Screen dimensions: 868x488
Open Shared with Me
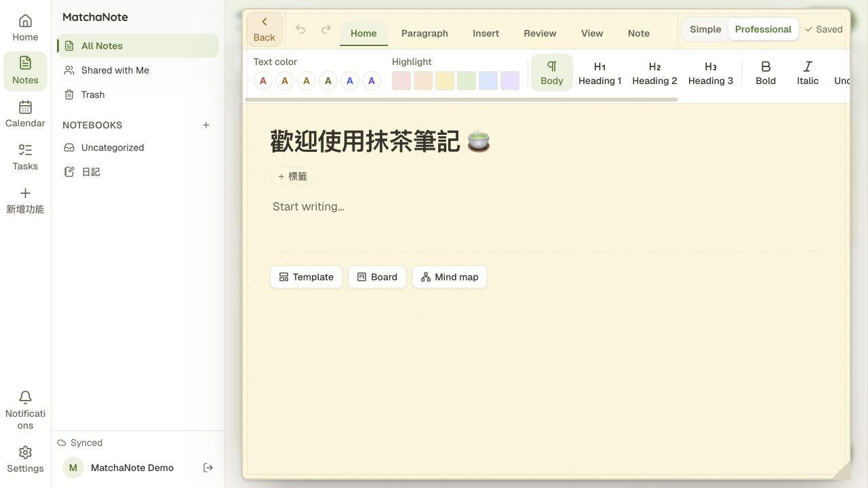click(x=138, y=70)
